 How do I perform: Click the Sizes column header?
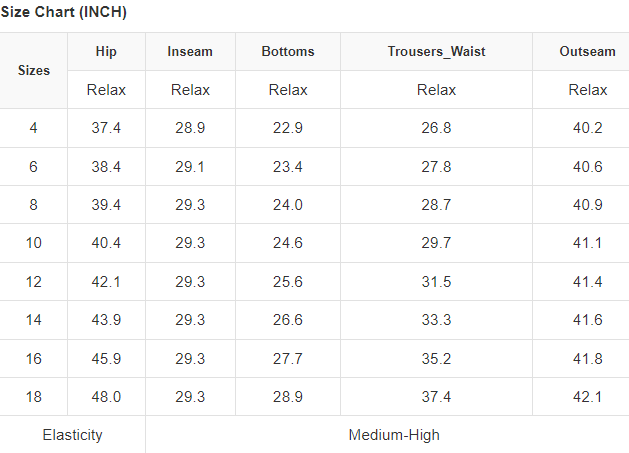[x=34, y=71]
